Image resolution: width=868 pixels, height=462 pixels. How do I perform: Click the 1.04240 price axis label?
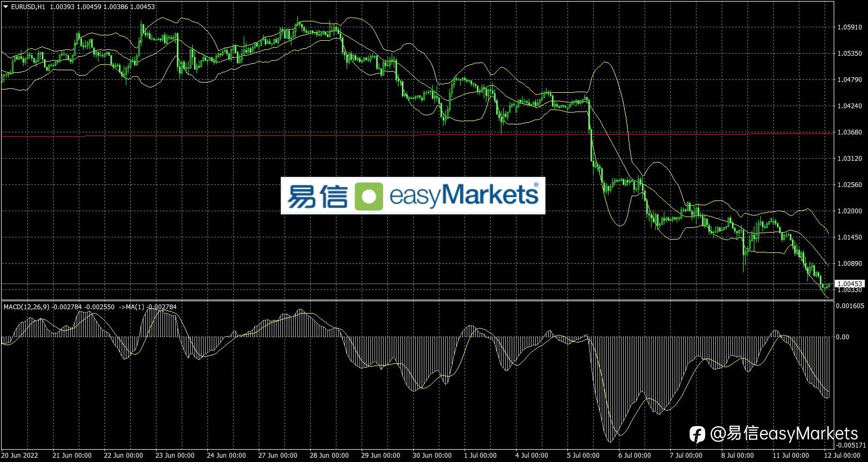(x=850, y=106)
